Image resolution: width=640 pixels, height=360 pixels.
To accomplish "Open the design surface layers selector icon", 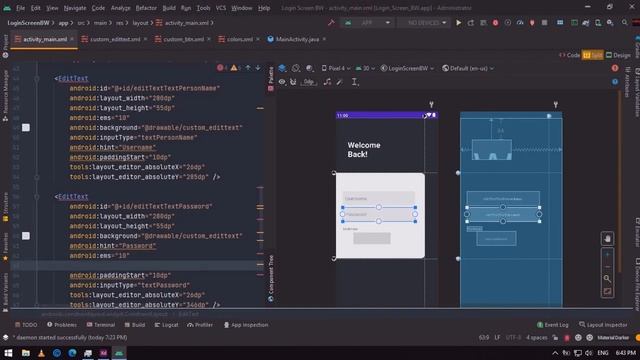I will [282, 68].
